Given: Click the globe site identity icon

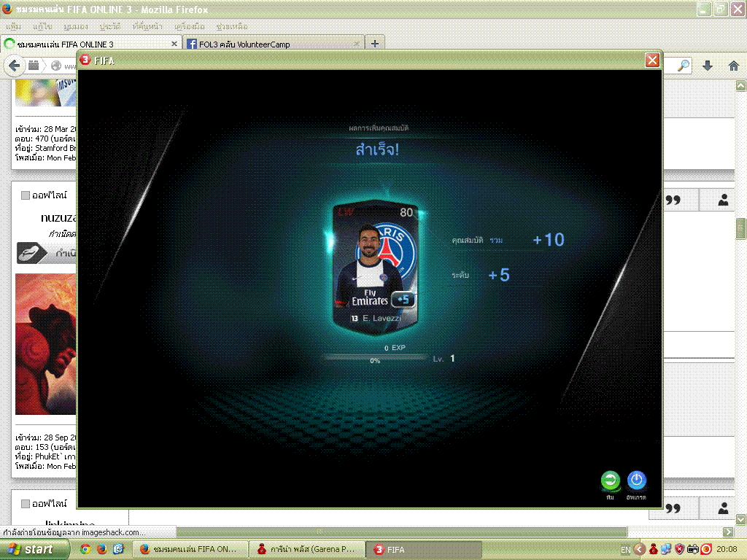Looking at the screenshot, I should (x=56, y=66).
